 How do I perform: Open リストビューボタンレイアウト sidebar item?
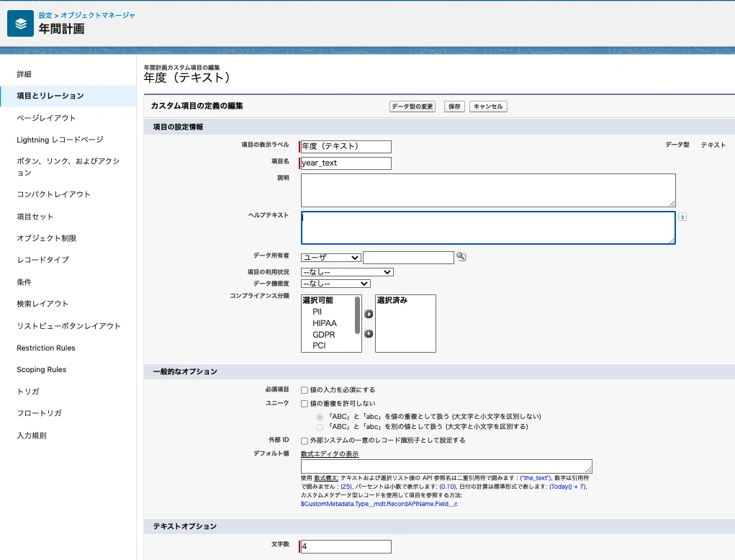[68, 325]
